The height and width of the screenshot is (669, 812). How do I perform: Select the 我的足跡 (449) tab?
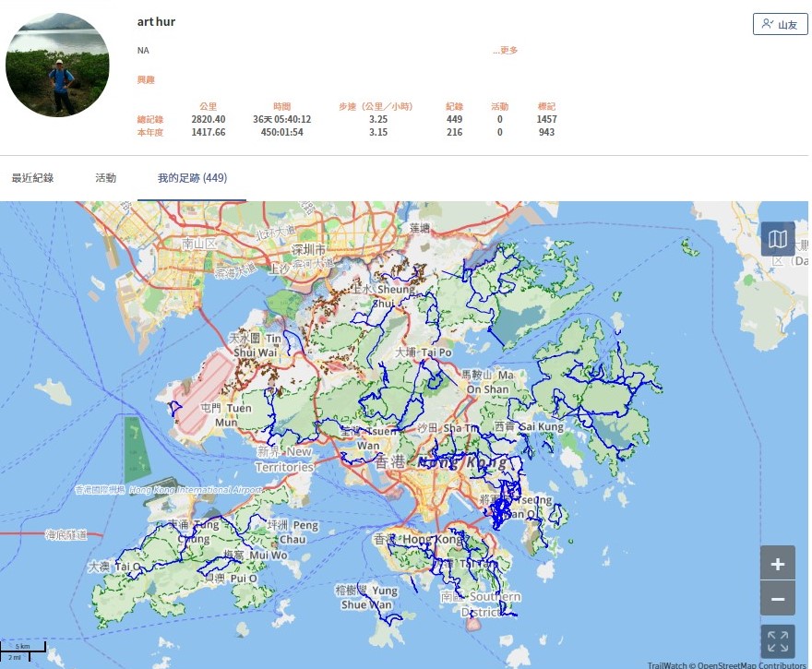pyautogui.click(x=192, y=178)
